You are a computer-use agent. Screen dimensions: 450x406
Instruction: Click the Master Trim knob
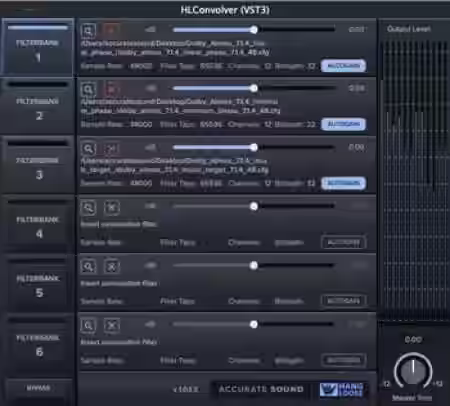[413, 371]
